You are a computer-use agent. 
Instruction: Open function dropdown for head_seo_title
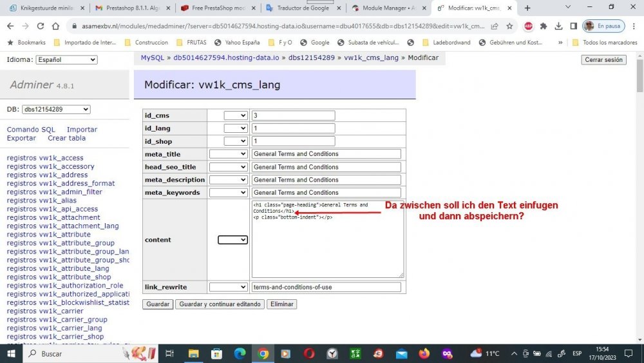point(229,167)
